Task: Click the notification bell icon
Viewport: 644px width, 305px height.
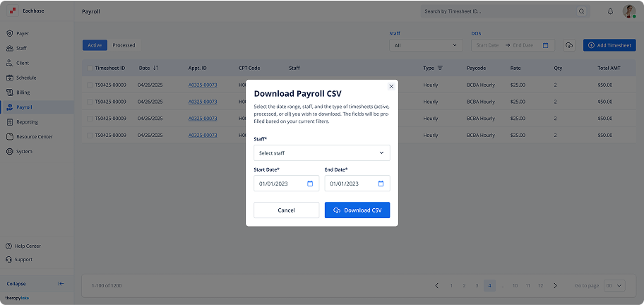Action: tap(610, 11)
